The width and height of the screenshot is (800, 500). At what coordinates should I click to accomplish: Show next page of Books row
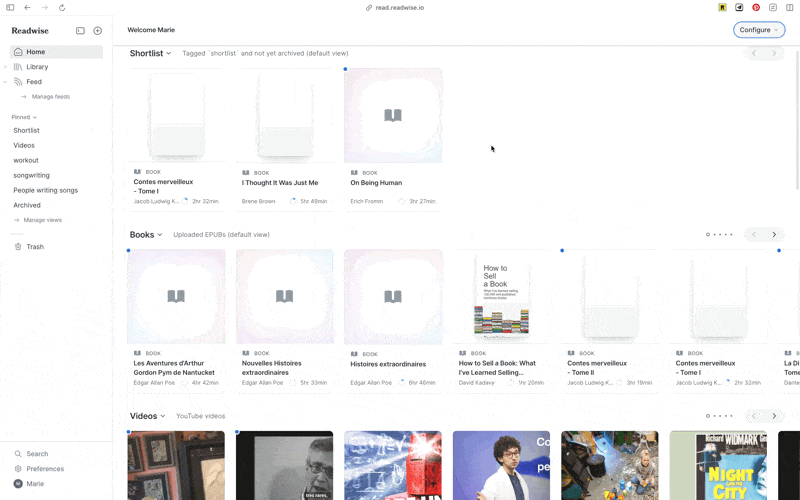774,235
